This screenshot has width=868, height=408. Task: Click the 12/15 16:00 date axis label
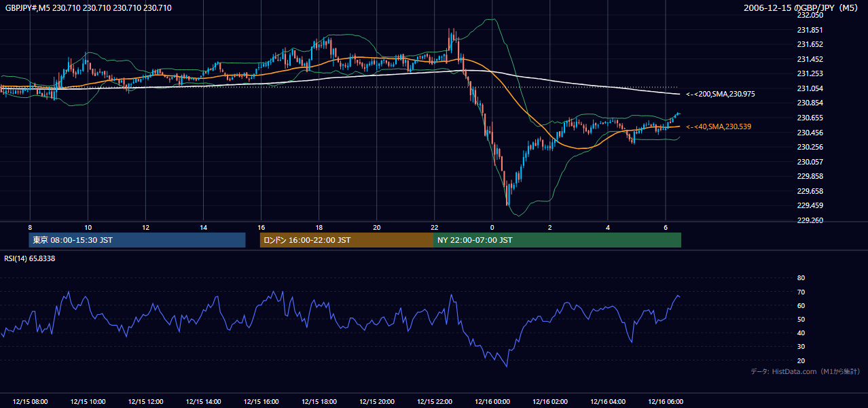pos(261,402)
